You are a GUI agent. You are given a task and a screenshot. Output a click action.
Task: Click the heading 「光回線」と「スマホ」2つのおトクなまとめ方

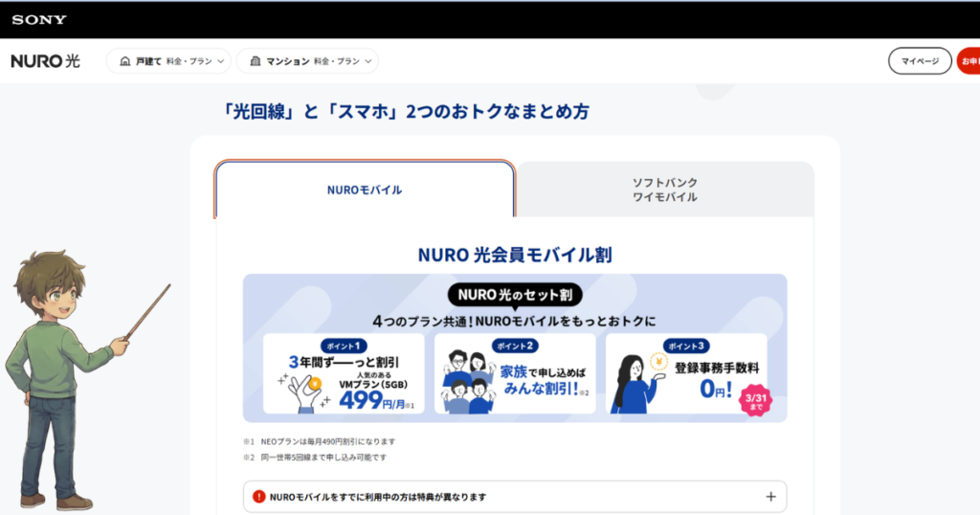406,112
